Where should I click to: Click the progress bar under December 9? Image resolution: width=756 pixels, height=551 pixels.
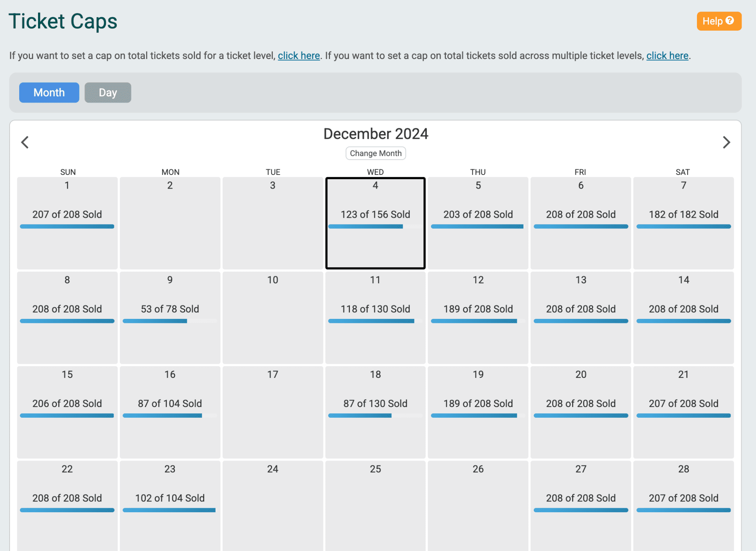(x=169, y=321)
